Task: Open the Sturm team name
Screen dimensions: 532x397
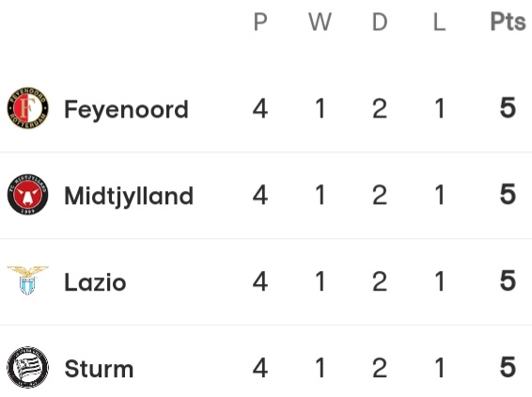Action: (99, 369)
